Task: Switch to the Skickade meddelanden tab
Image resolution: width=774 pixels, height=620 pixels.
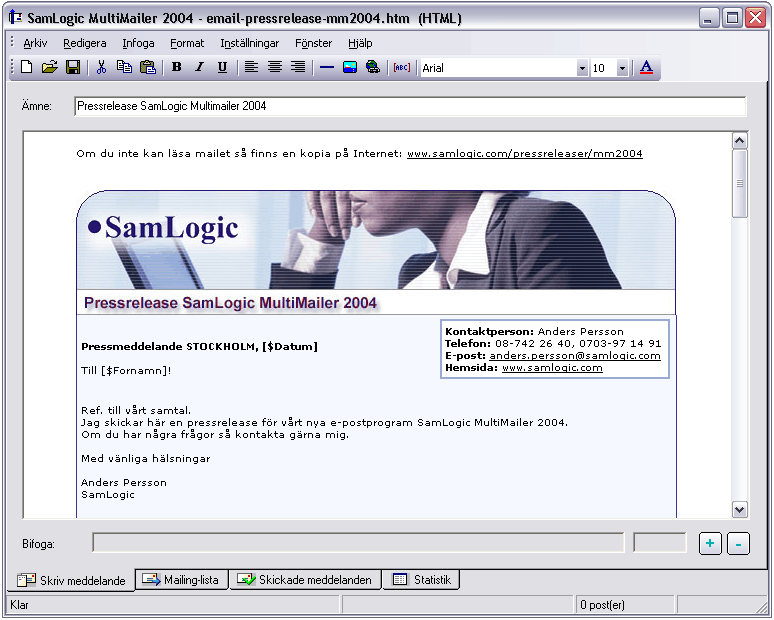Action: tap(305, 580)
